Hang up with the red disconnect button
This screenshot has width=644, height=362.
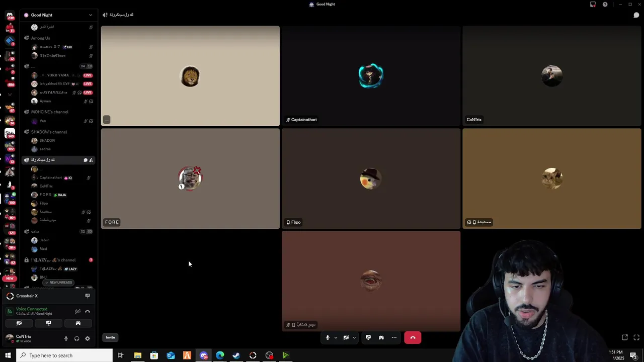(x=413, y=337)
